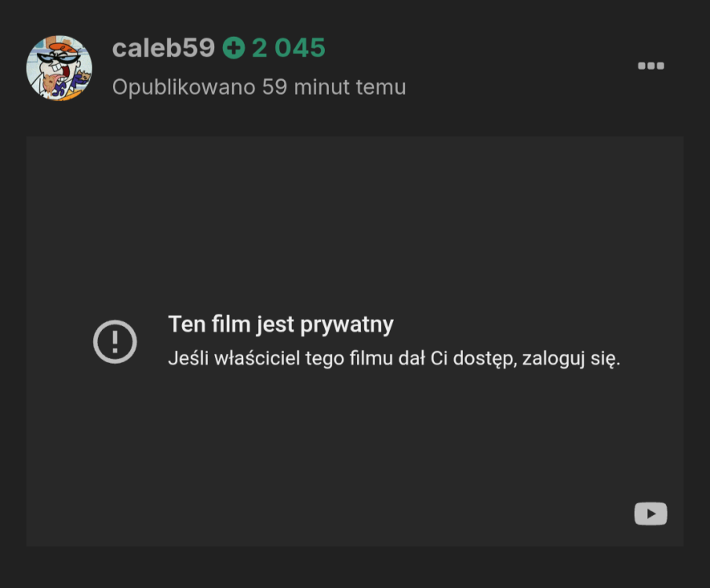Open caleb59's profile page
Screen dimensions: 710x588
[162, 47]
